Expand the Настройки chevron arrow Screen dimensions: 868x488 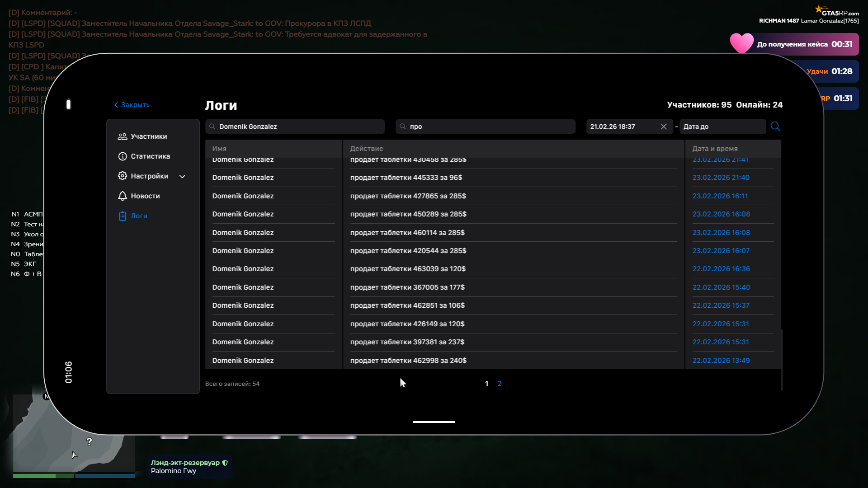[x=182, y=176]
